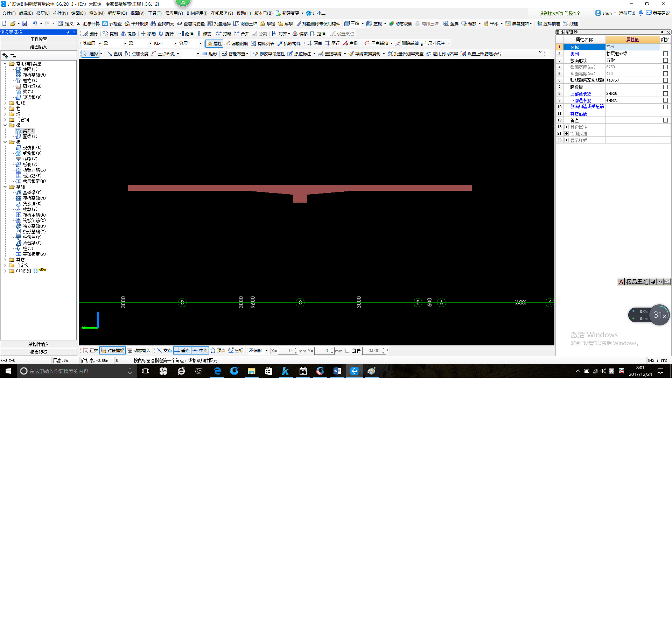Switch to 单构件输入 panel
Screen dimensions: 672x625
click(x=38, y=344)
